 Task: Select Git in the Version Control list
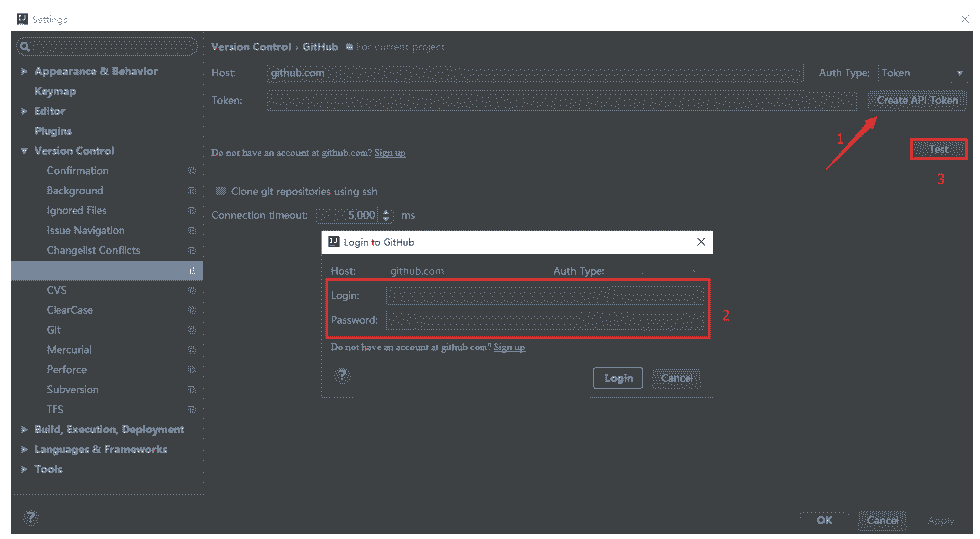[x=54, y=330]
